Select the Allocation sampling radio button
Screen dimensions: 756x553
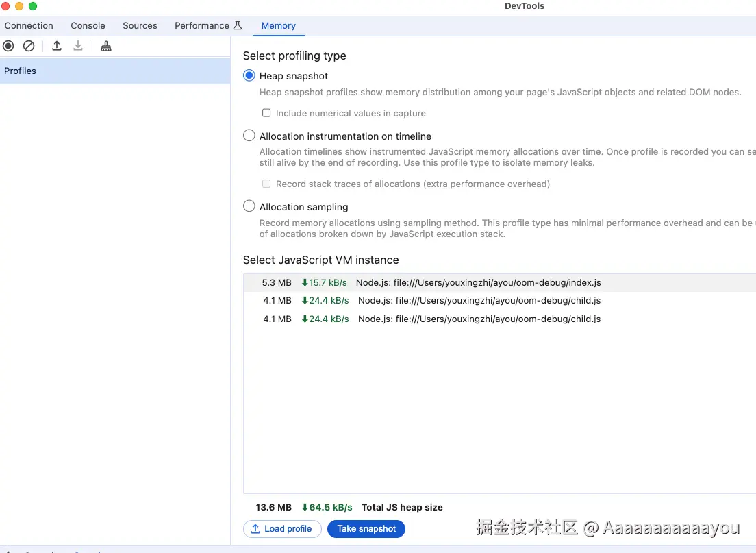point(249,206)
